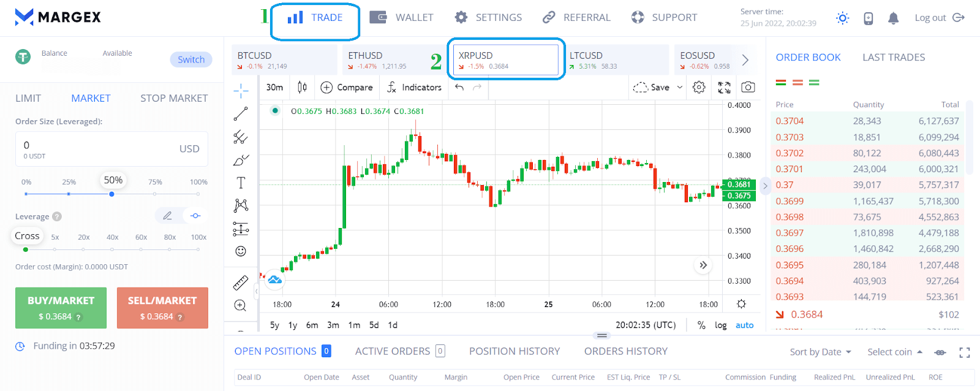The width and height of the screenshot is (980, 391).
Task: Select the trend line drawing tool
Action: pos(241,114)
